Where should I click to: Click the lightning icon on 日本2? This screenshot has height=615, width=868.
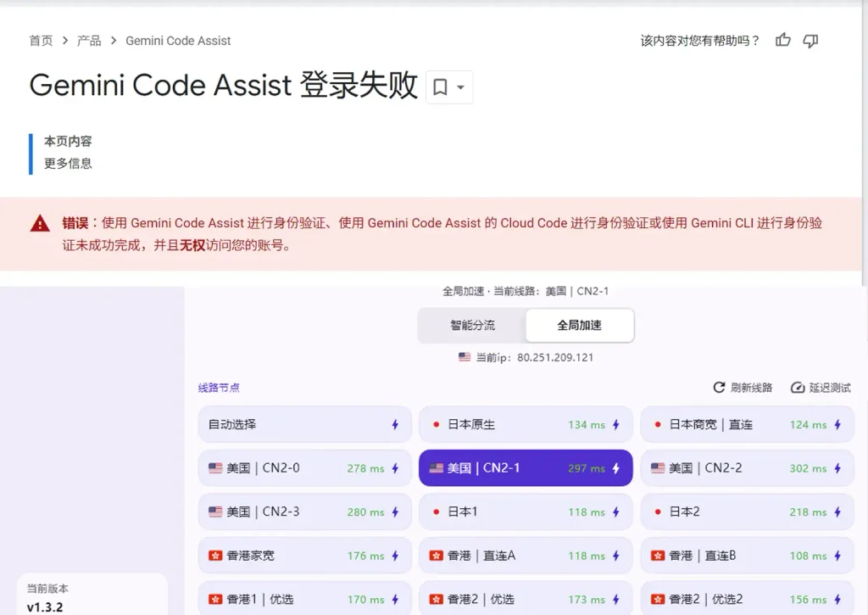[837, 512]
